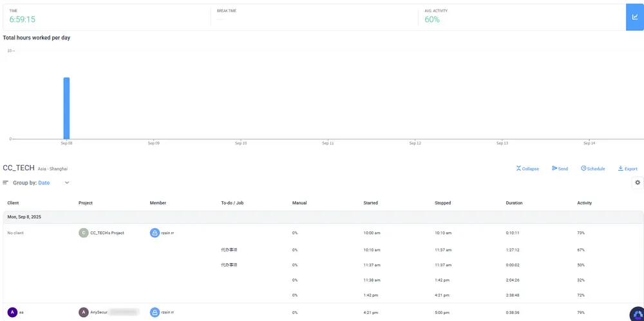Click the aa client purple avatar
Image resolution: width=644 pixels, height=321 pixels.
pyautogui.click(x=12, y=313)
